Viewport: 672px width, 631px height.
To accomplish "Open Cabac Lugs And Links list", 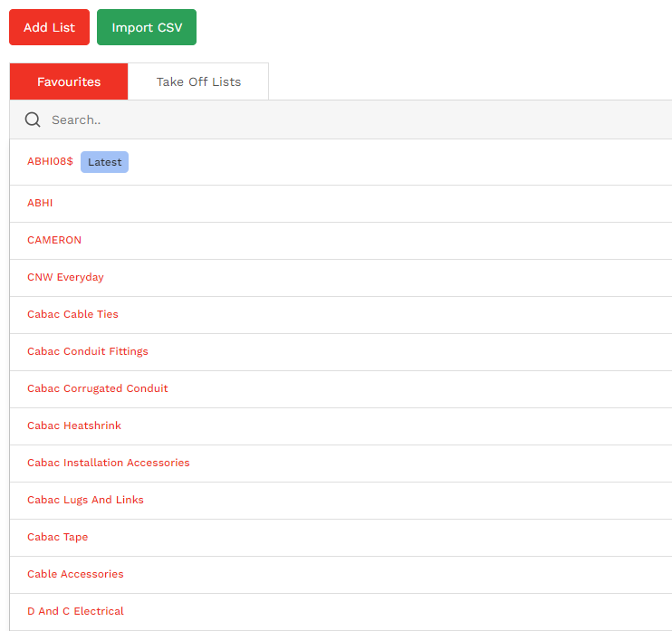I will (x=85, y=500).
